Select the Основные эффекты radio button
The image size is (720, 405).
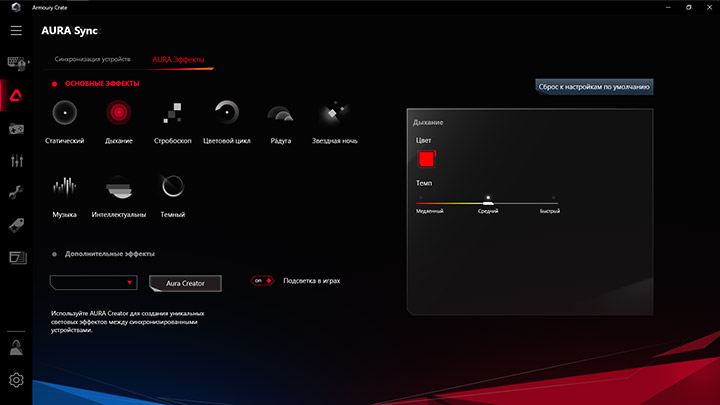(x=54, y=84)
